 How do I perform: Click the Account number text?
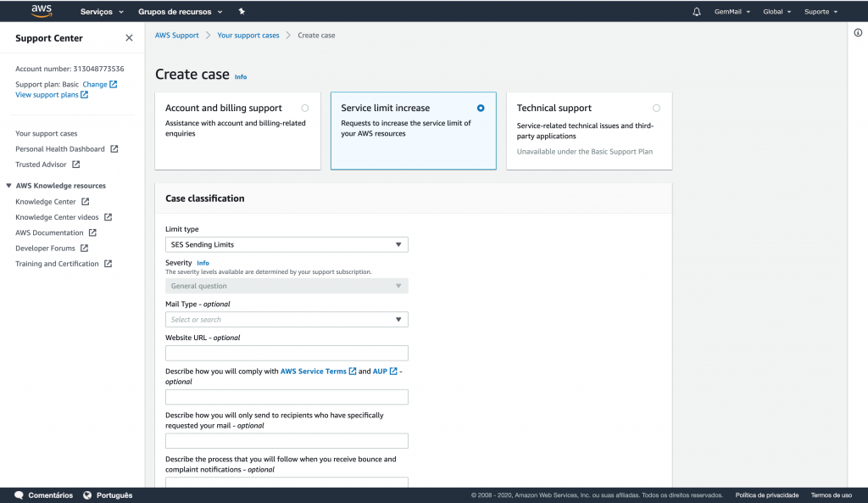click(70, 69)
